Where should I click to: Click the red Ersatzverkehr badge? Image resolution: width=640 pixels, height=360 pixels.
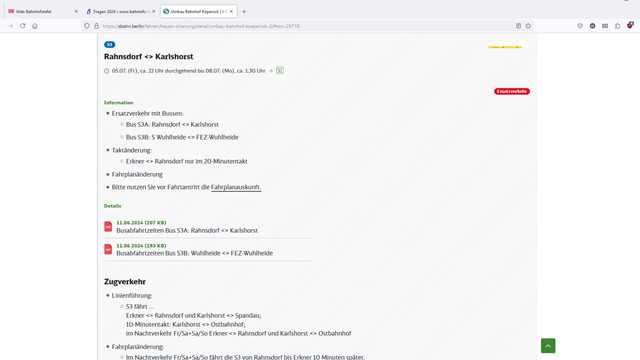click(512, 91)
